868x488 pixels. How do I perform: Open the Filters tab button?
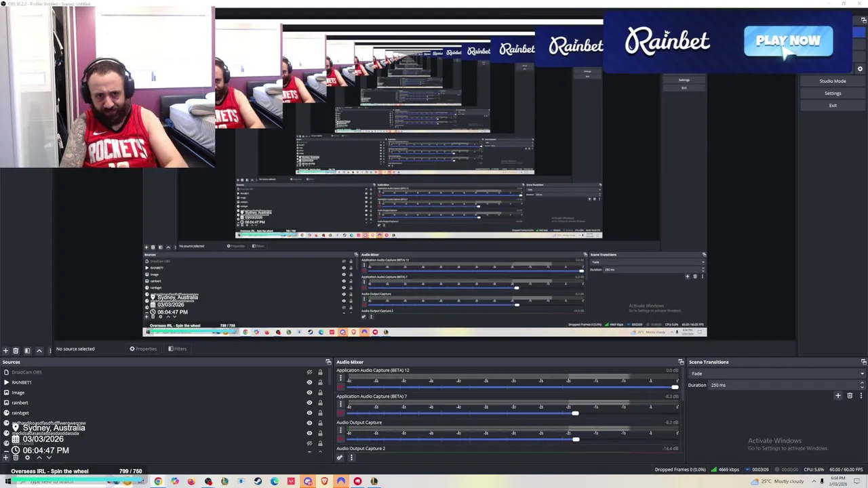(177, 349)
